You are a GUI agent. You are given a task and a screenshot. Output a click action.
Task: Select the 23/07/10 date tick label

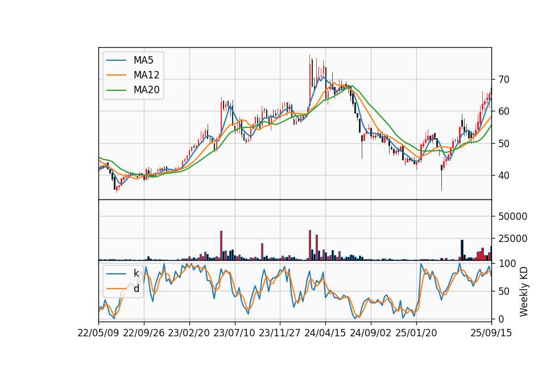234,333
